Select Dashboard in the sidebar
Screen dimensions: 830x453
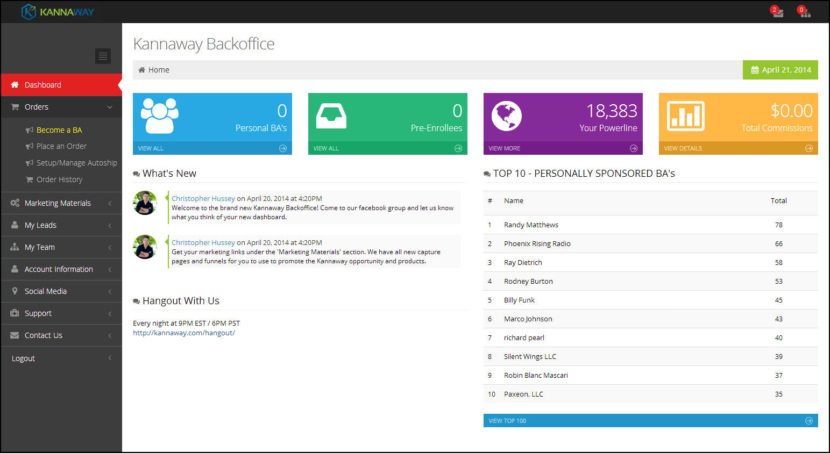60,85
